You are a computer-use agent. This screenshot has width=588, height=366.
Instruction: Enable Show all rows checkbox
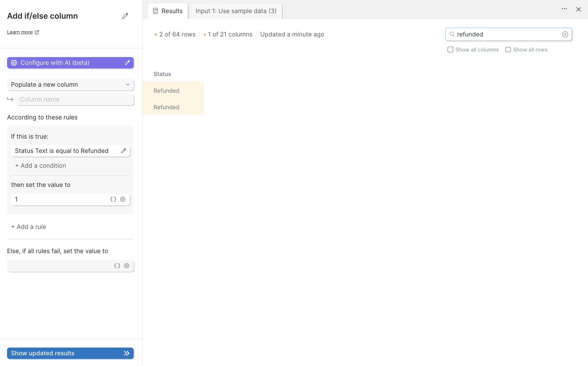click(508, 50)
